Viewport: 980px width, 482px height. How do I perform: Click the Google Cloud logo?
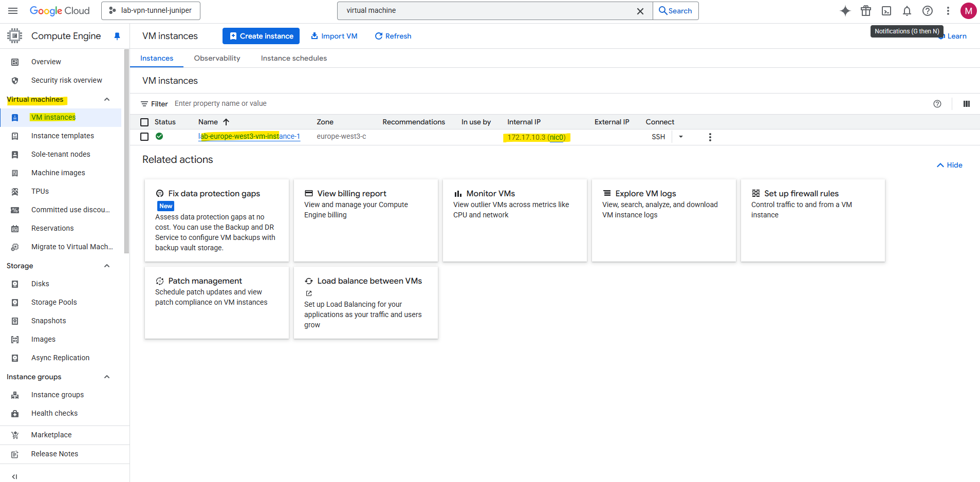[60, 11]
